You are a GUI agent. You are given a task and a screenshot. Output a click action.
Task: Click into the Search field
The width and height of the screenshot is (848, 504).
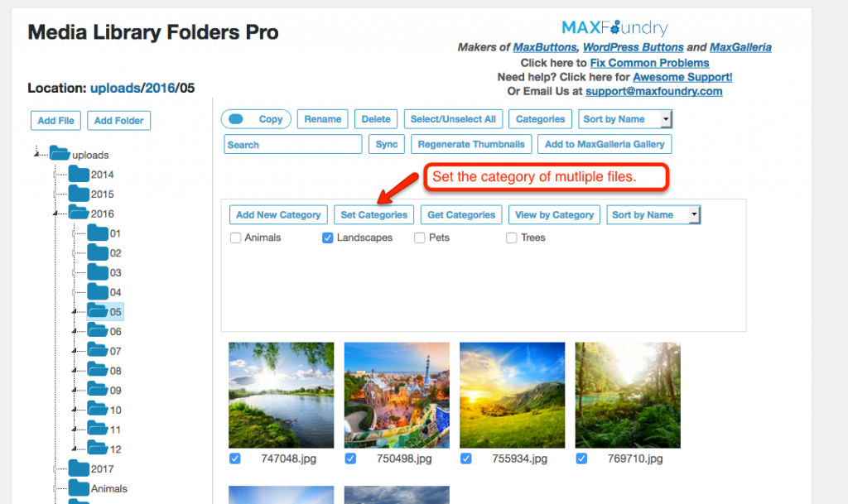point(292,144)
